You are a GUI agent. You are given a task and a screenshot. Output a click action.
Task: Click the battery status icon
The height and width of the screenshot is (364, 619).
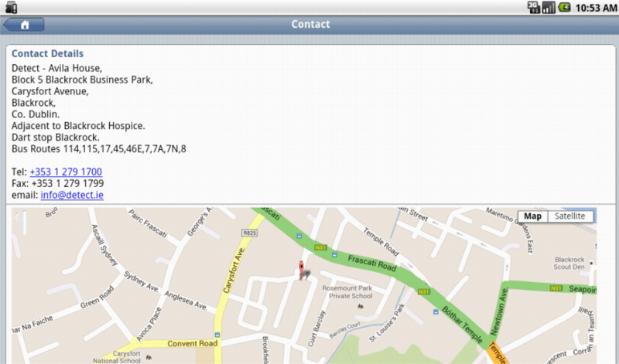click(x=565, y=7)
